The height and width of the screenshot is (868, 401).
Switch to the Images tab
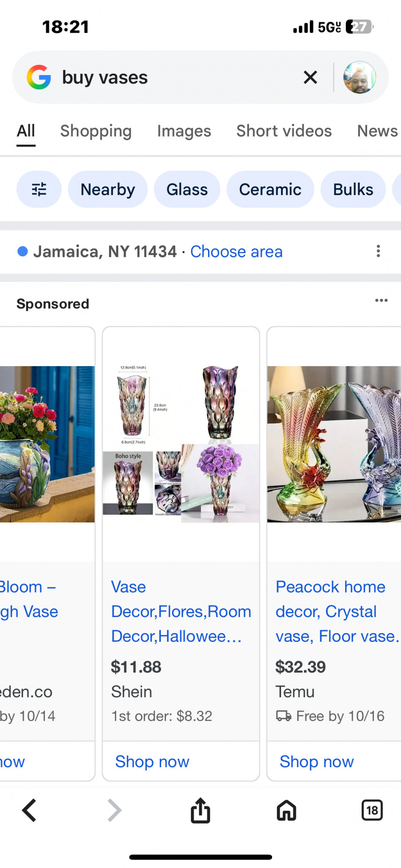tap(184, 131)
